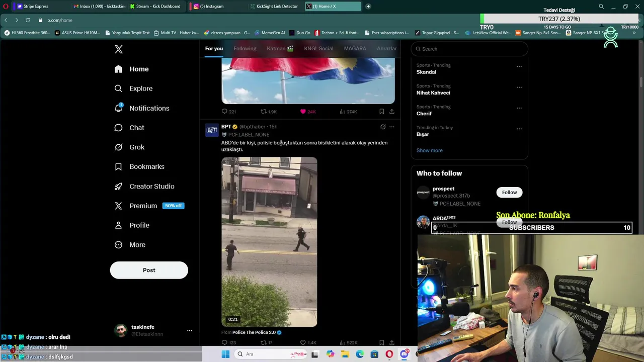Viewport: 644px width, 362px height.
Task: Open the prospect profile name
Action: (x=443, y=189)
